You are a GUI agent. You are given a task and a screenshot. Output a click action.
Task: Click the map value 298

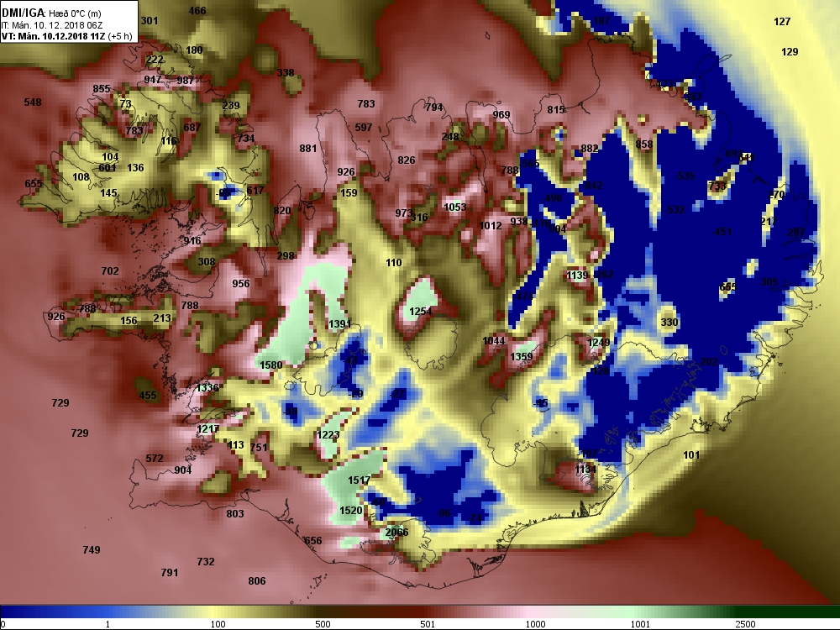click(286, 255)
